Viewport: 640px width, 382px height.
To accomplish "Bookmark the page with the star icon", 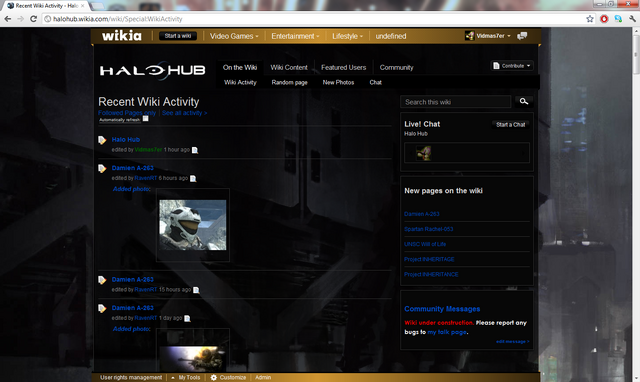I will click(x=590, y=19).
